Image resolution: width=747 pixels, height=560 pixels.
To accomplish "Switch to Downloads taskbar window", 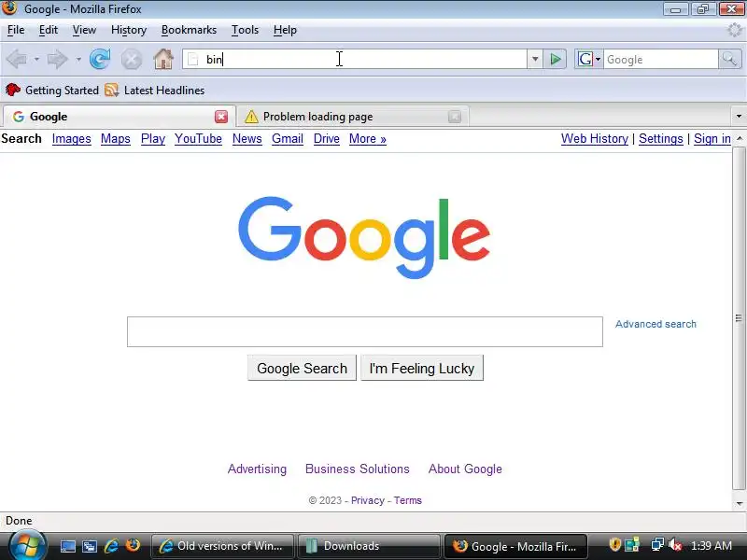I will (x=369, y=546).
